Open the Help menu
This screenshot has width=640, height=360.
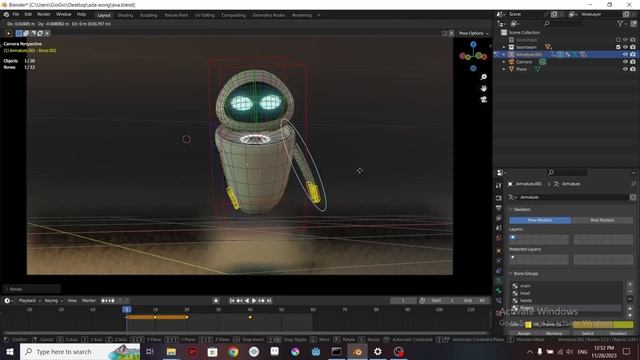click(81, 15)
